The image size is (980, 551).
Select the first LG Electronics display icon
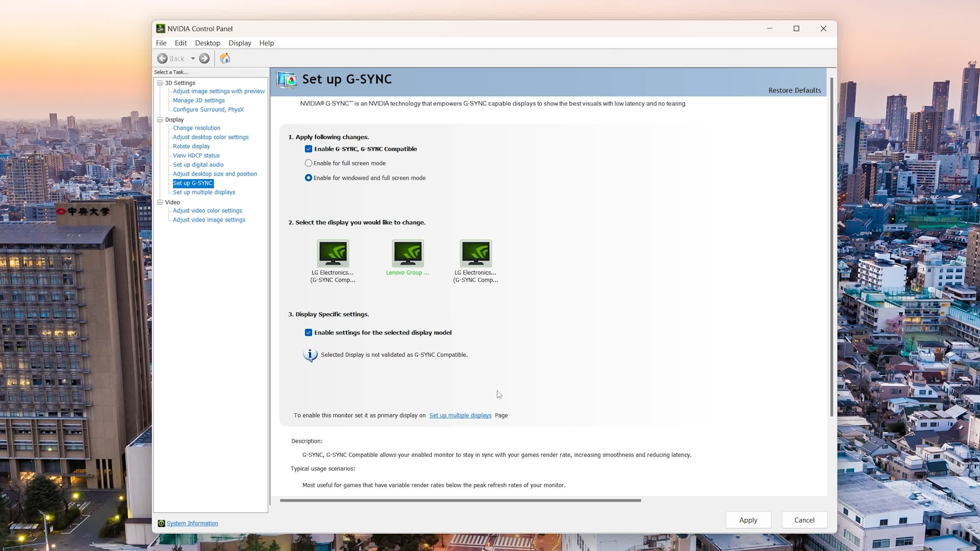click(x=333, y=253)
